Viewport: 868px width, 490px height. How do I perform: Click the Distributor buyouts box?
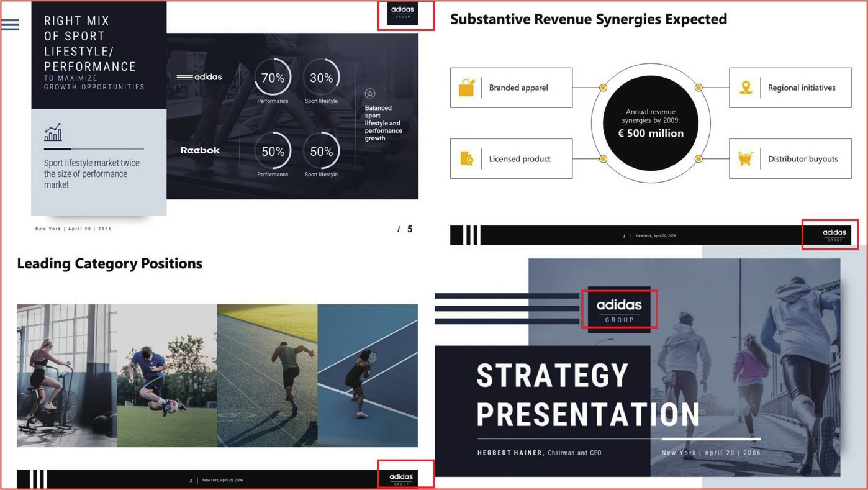pos(790,159)
